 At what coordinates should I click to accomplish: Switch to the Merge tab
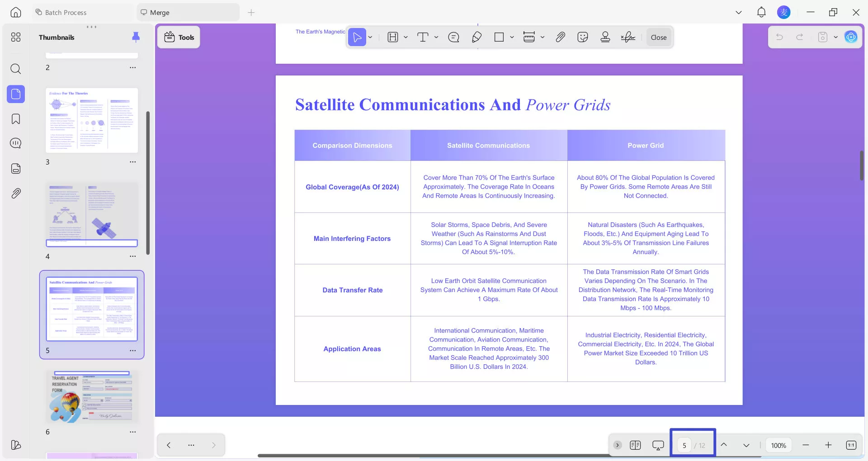coord(188,12)
